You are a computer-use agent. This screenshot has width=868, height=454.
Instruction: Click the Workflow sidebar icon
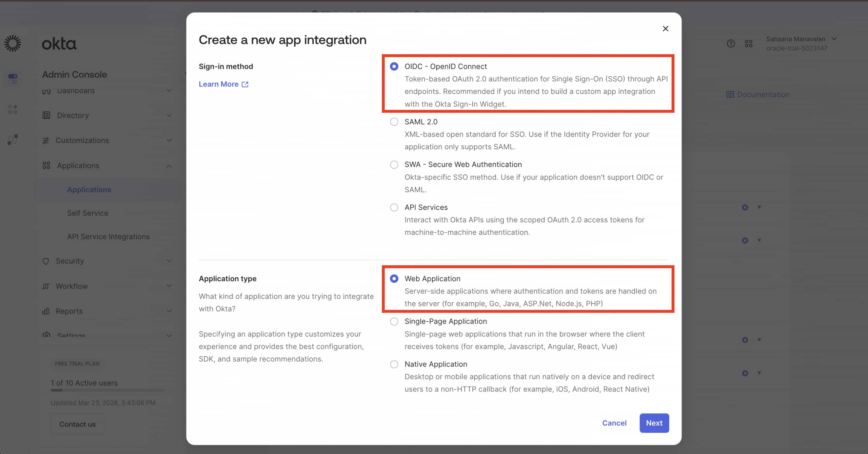[46, 286]
